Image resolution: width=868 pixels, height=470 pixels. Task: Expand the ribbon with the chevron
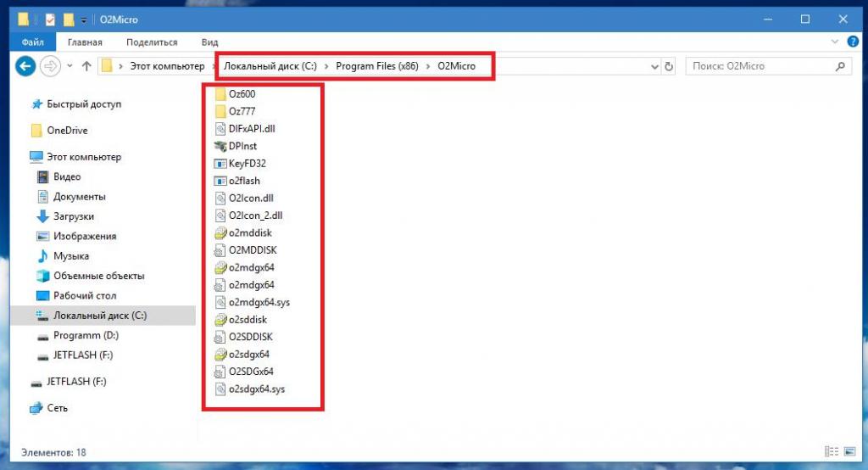point(833,42)
